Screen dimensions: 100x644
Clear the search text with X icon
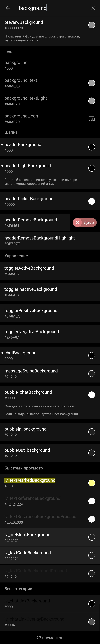tap(93, 8)
